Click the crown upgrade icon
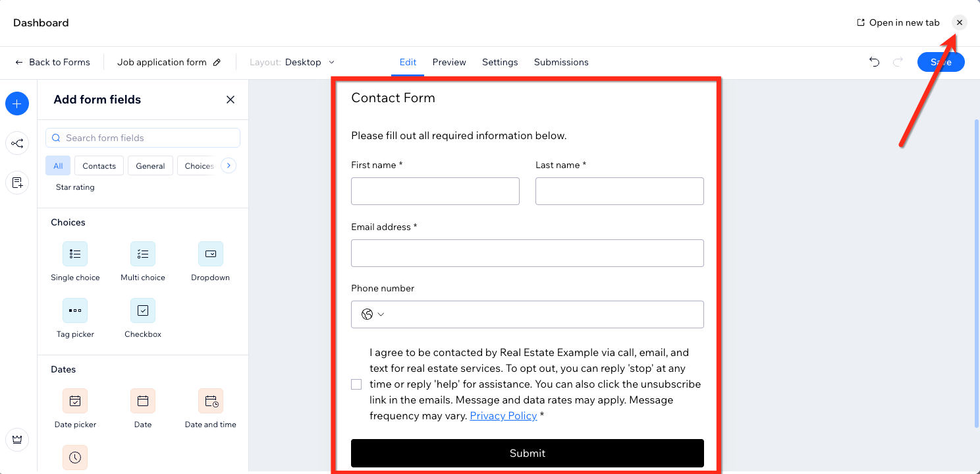This screenshot has width=980, height=474. (17, 438)
